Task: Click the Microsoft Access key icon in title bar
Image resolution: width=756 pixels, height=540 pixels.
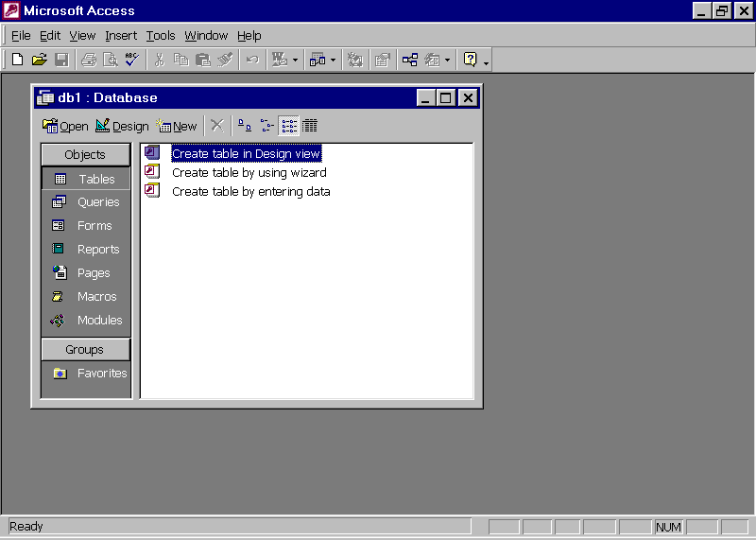Action: (11, 10)
